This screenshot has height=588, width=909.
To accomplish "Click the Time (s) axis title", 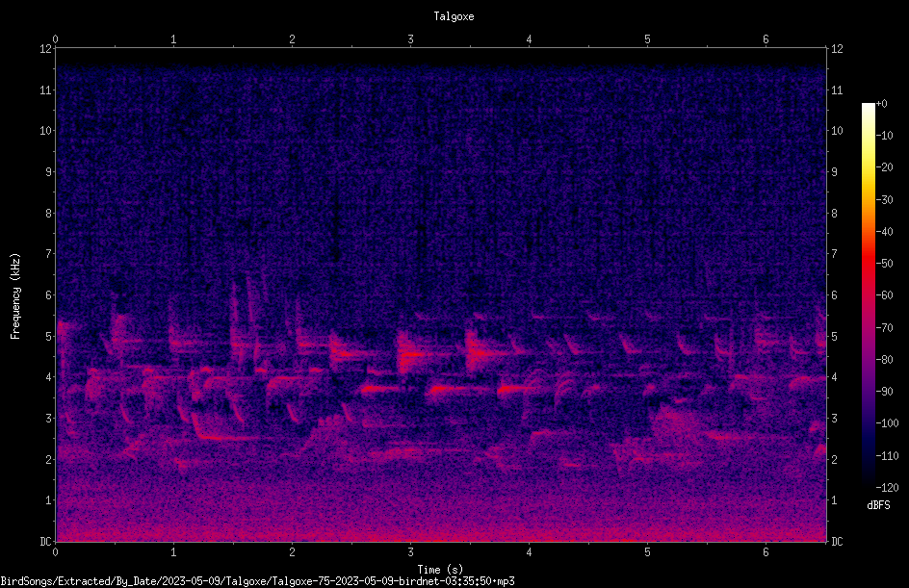I will coord(440,570).
